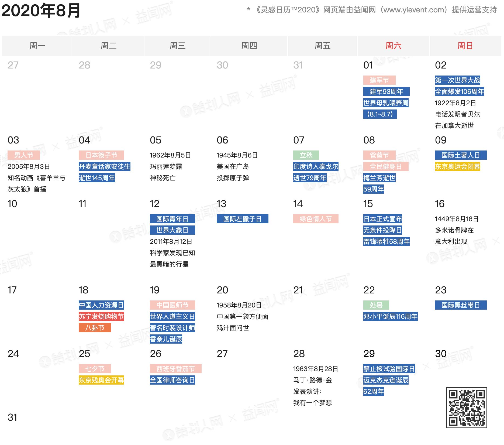Viewport: 504px width, 445px height.
Task: Select the 立秋 solar term tag on August 7
Action: pos(306,155)
